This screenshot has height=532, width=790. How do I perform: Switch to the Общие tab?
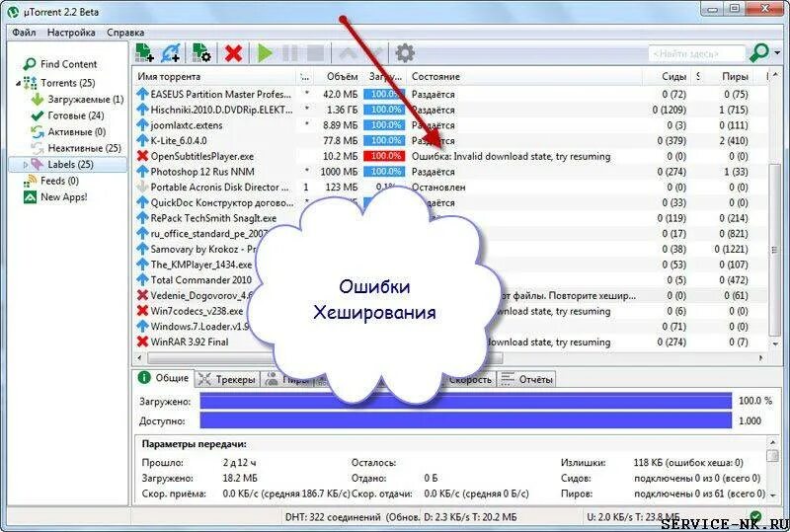(163, 378)
